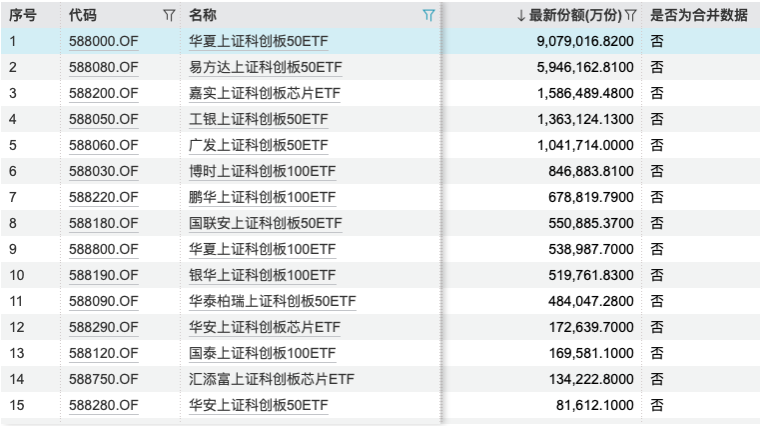This screenshot has width=760, height=426.
Task: Open fund code 588280.OF link
Action: pos(104,405)
